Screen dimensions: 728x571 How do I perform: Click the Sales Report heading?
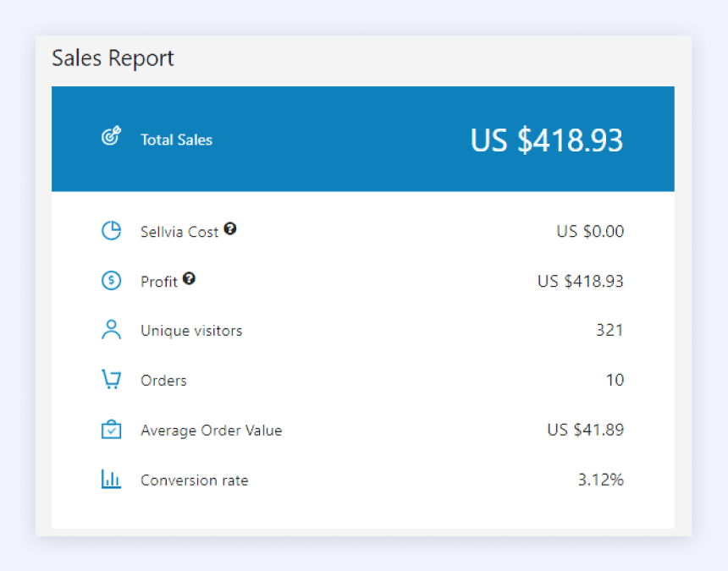(x=113, y=58)
